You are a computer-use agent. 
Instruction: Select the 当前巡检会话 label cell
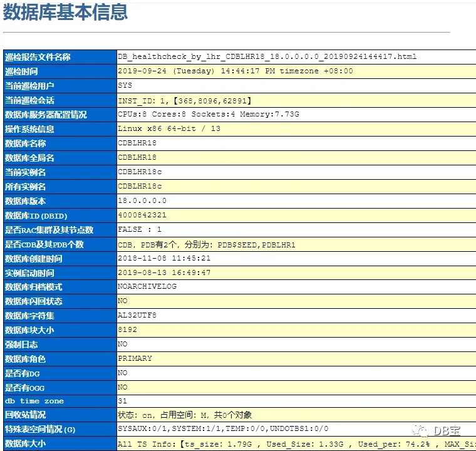point(60,100)
